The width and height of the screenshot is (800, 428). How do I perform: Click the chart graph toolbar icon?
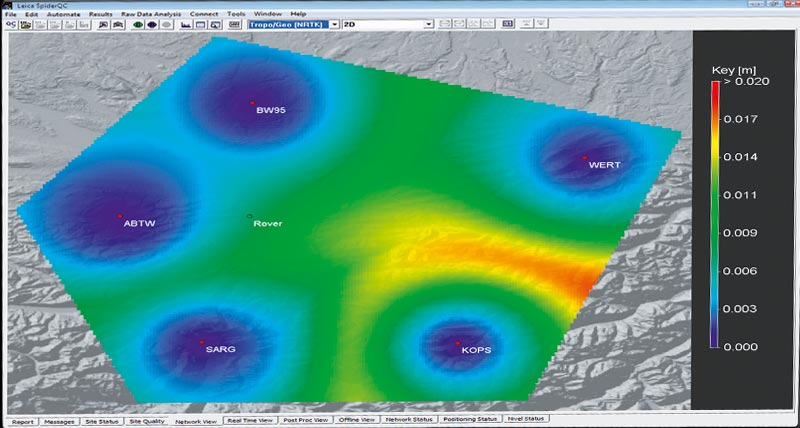pos(186,23)
